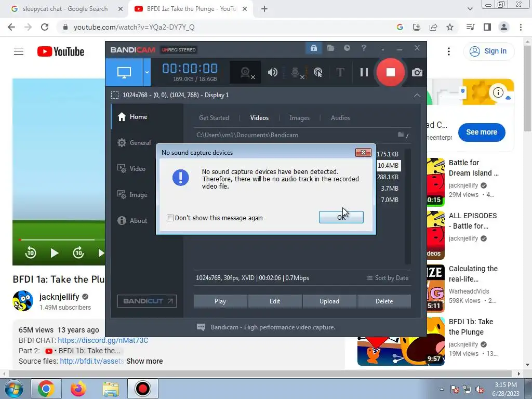Click the Edit button in Bandicam
Viewport: 532px width, 399px height.
[275, 301]
